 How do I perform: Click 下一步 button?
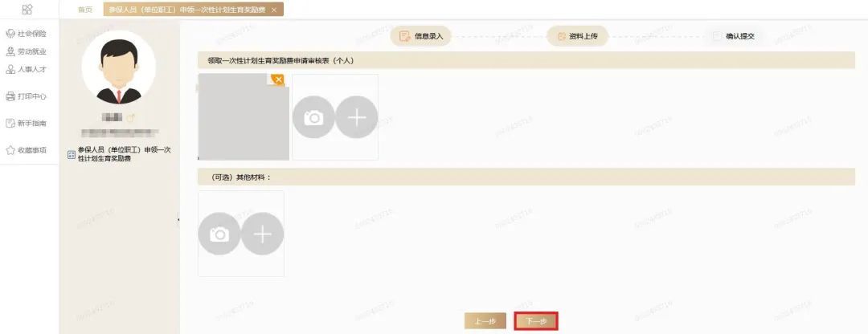[x=536, y=321]
